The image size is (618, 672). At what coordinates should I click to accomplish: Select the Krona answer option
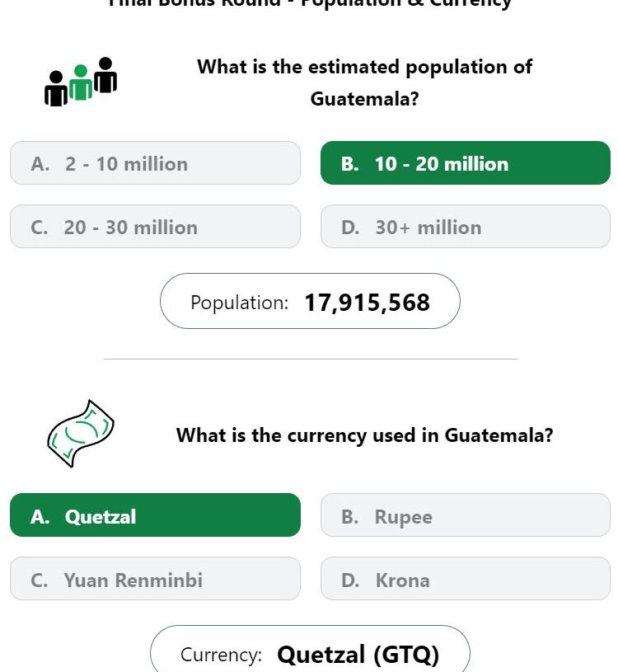(x=465, y=579)
